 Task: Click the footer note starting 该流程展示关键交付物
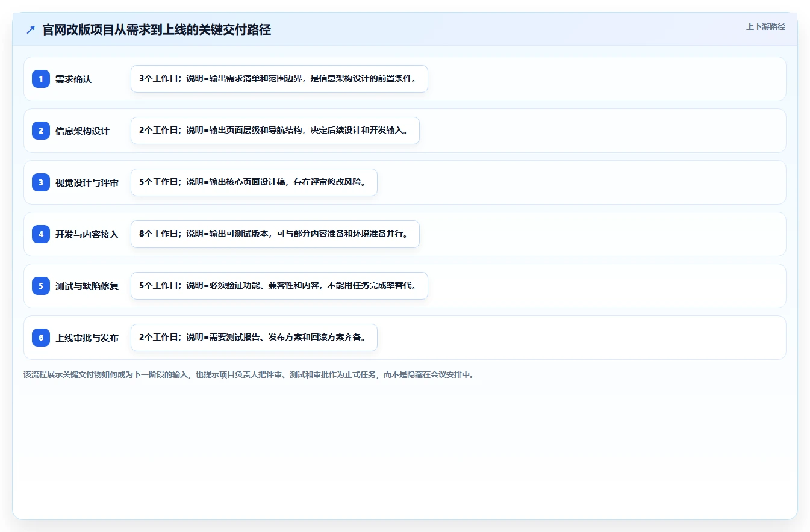coord(249,374)
